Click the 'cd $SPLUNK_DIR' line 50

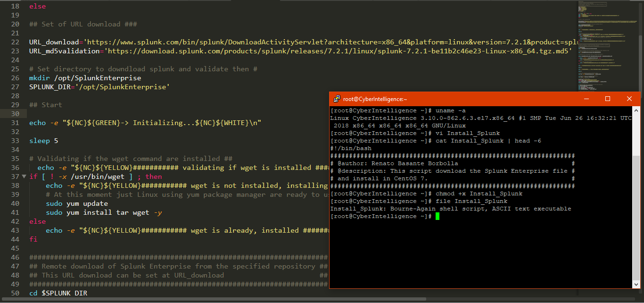coord(58,293)
